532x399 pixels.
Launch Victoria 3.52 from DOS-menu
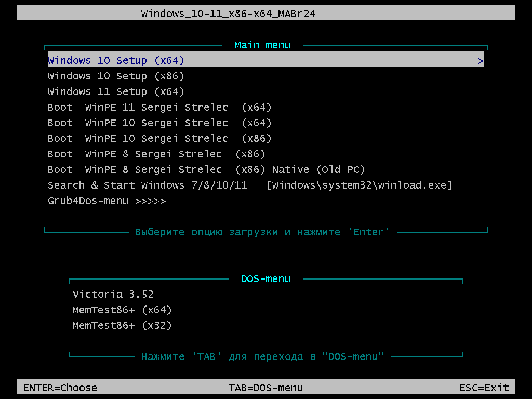[113, 294]
